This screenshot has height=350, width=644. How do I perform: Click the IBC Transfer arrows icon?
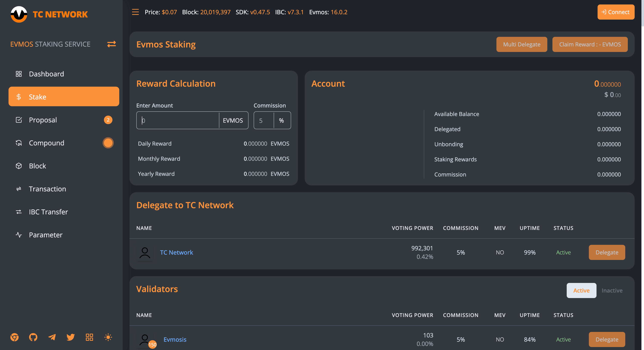19,212
